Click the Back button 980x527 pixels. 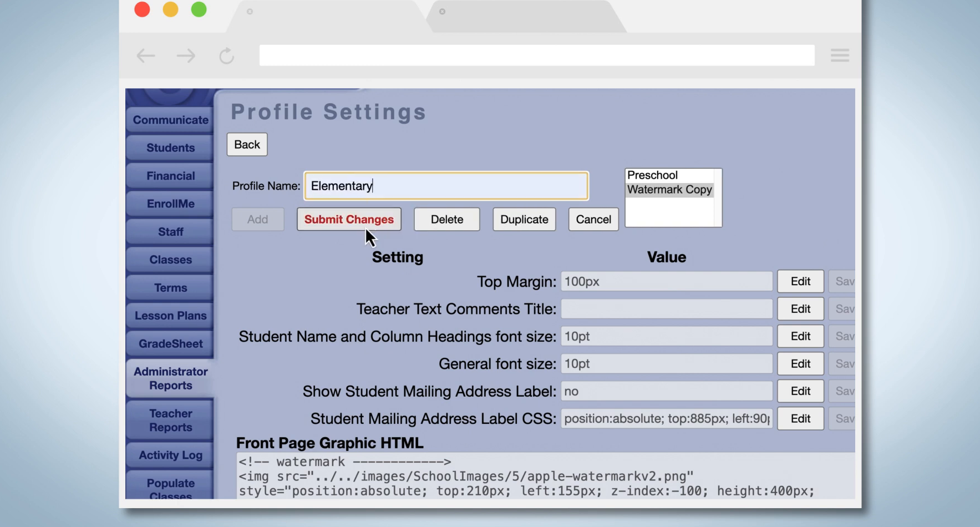pos(247,144)
